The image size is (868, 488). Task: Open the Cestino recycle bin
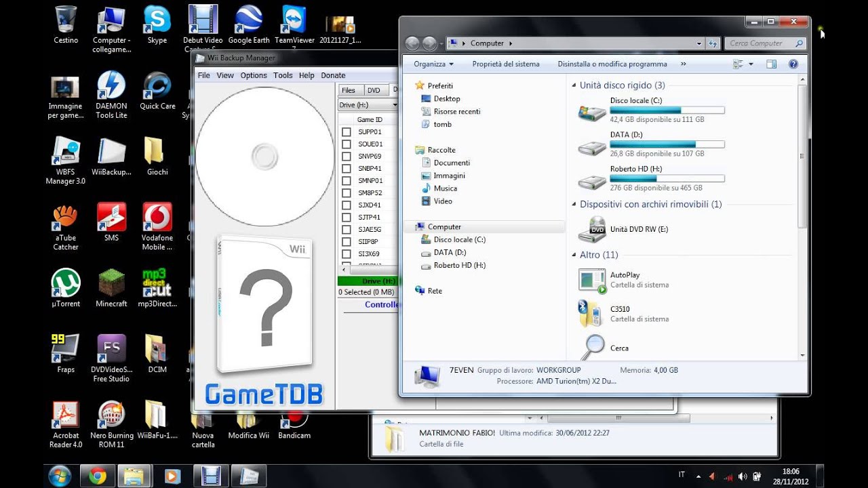click(x=66, y=25)
